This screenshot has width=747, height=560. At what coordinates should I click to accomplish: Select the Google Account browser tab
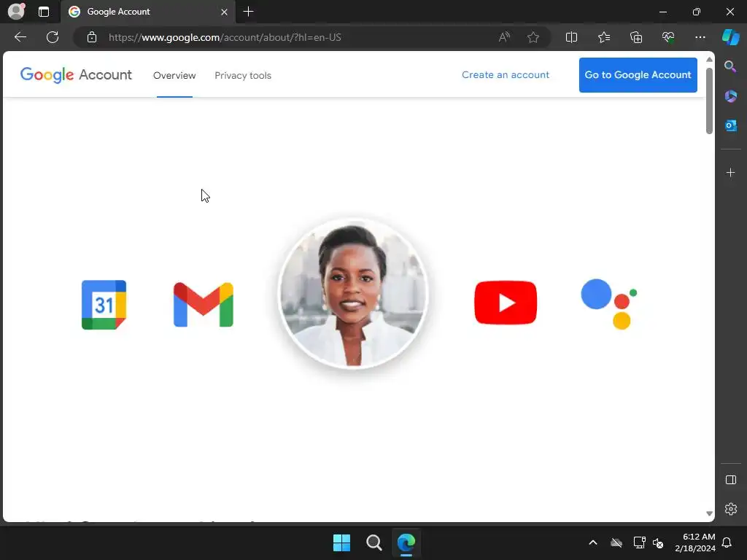point(147,12)
